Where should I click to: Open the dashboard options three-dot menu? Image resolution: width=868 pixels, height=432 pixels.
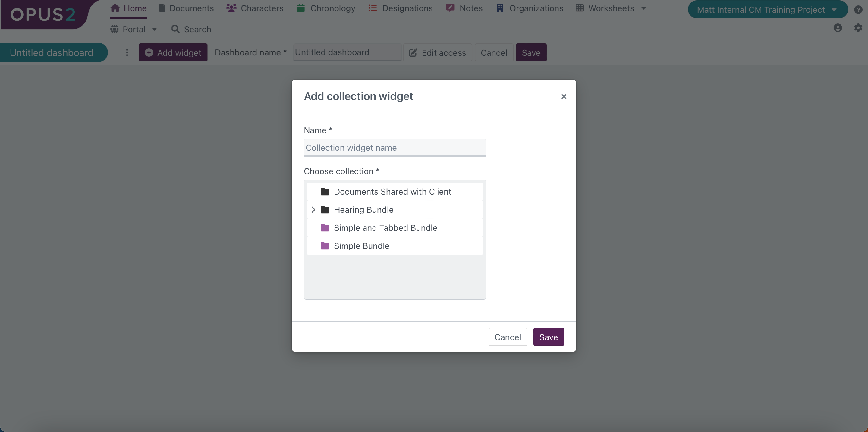pos(127,52)
